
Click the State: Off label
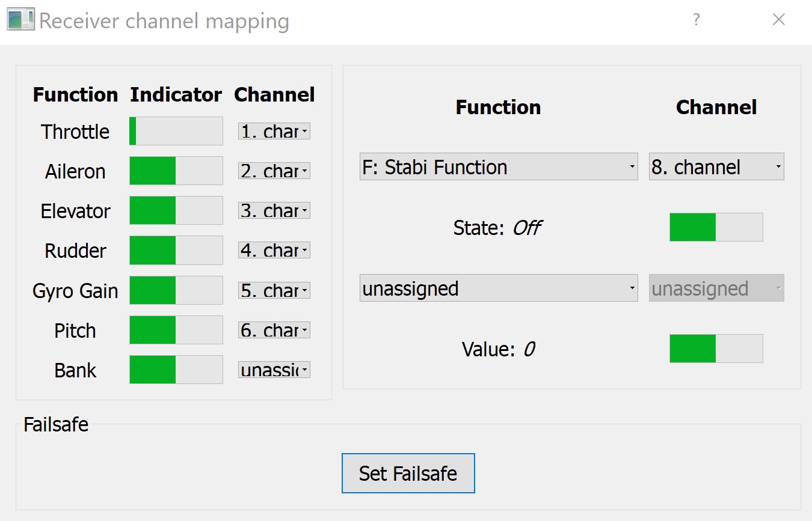[x=497, y=228]
